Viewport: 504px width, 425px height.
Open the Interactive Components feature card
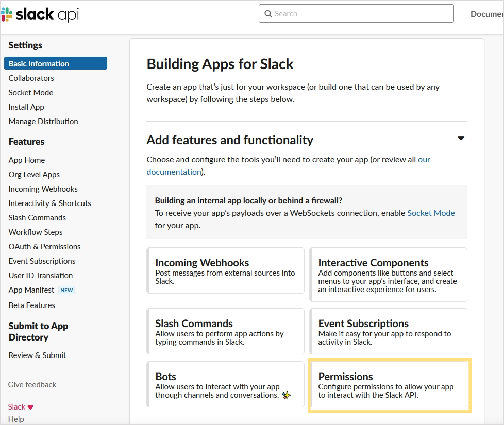click(x=388, y=275)
